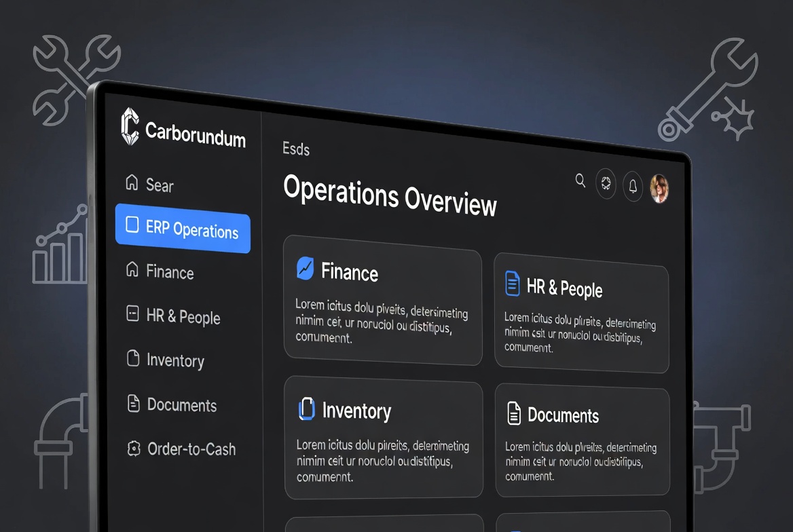Select ERP Operations in the sidebar
The image size is (793, 532).
(x=183, y=228)
